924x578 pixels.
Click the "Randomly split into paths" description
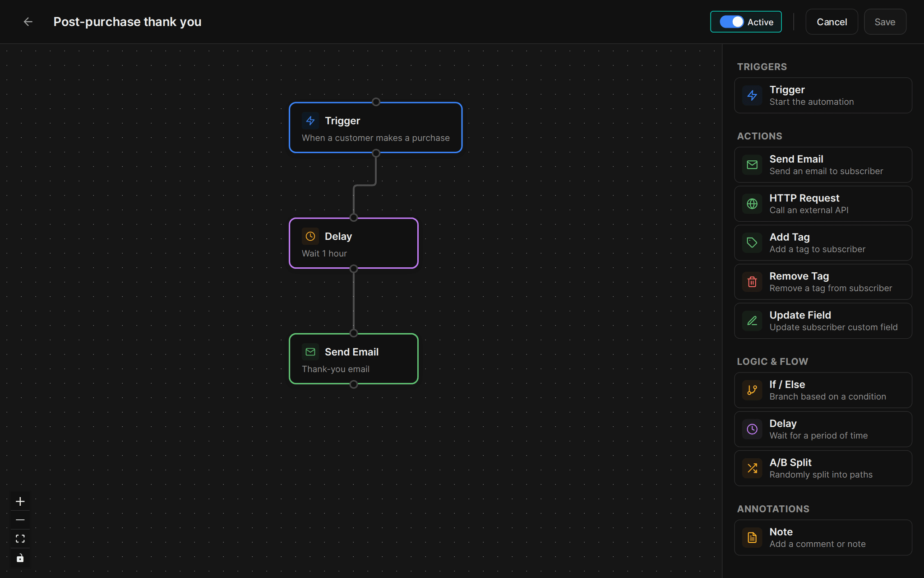click(x=821, y=475)
